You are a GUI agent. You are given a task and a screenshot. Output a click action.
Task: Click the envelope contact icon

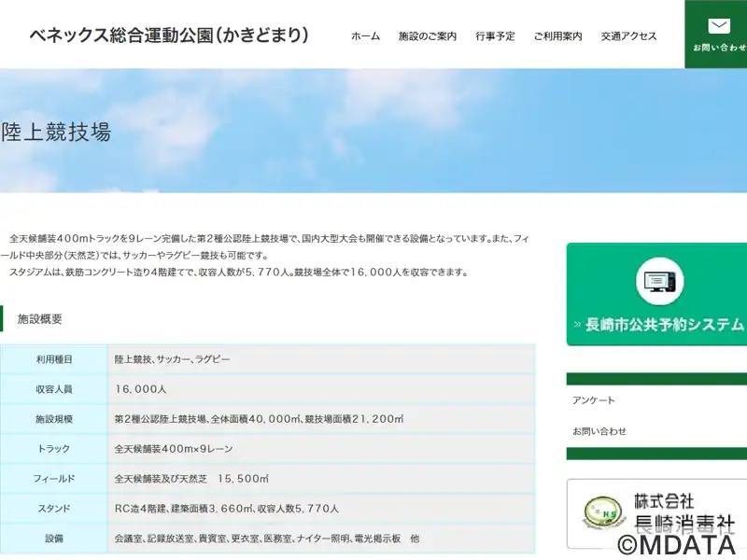point(719,26)
